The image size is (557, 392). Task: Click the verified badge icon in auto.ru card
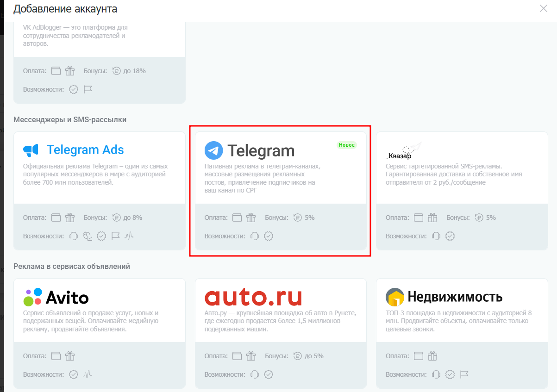pyautogui.click(x=269, y=374)
